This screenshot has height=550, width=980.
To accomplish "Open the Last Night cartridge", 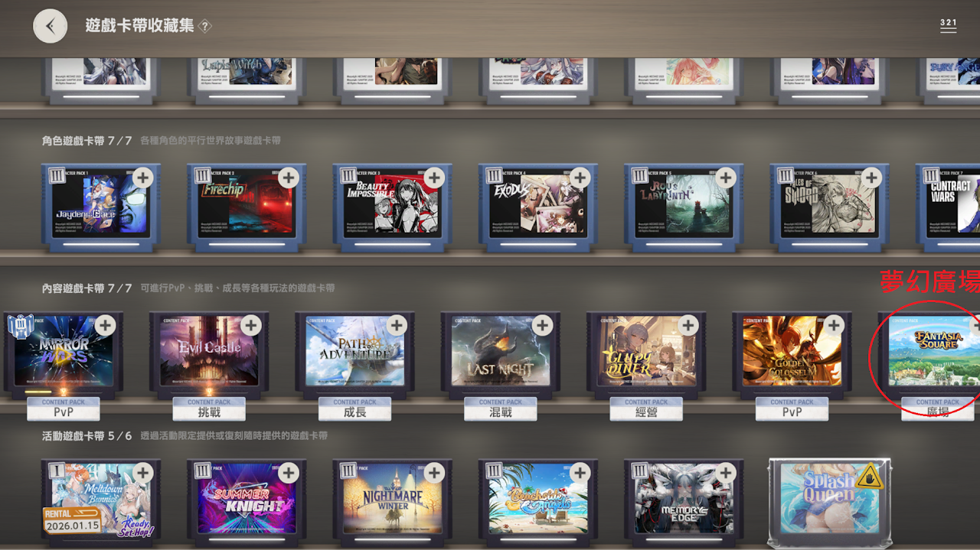I will 499,353.
